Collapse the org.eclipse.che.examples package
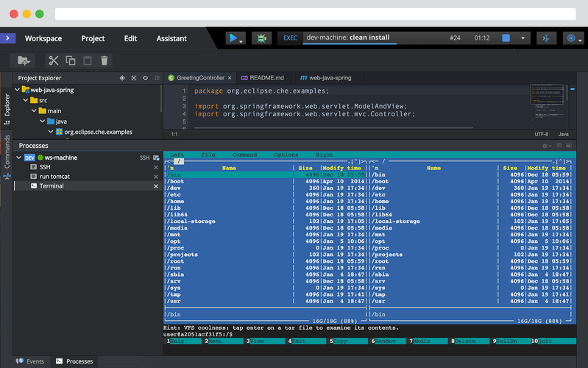This screenshot has height=368, width=588. (51, 132)
